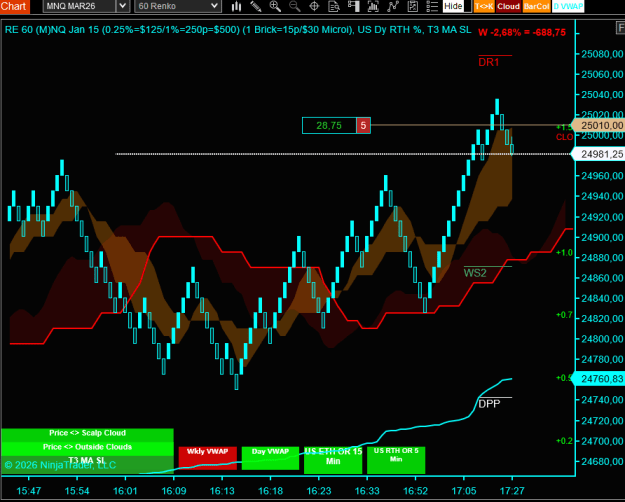The height and width of the screenshot is (502, 625).
Task: Enable the cross hair cursor icon
Action: pyautogui.click(x=314, y=6)
